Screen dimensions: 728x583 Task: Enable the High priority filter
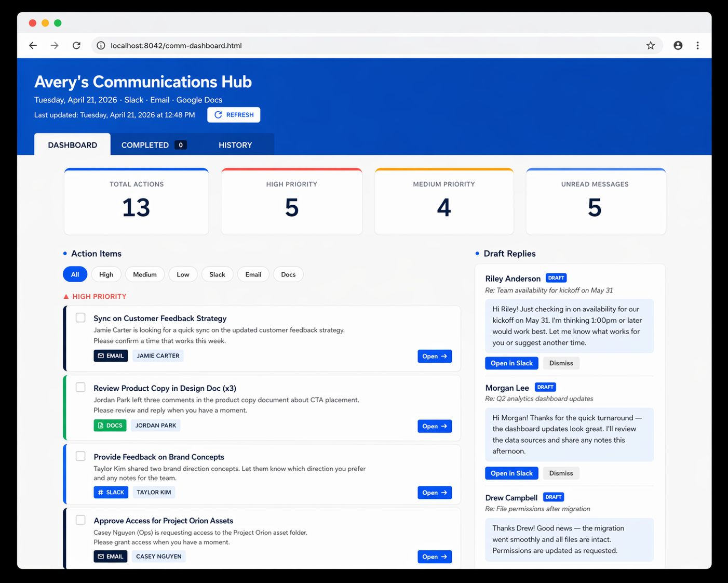106,274
